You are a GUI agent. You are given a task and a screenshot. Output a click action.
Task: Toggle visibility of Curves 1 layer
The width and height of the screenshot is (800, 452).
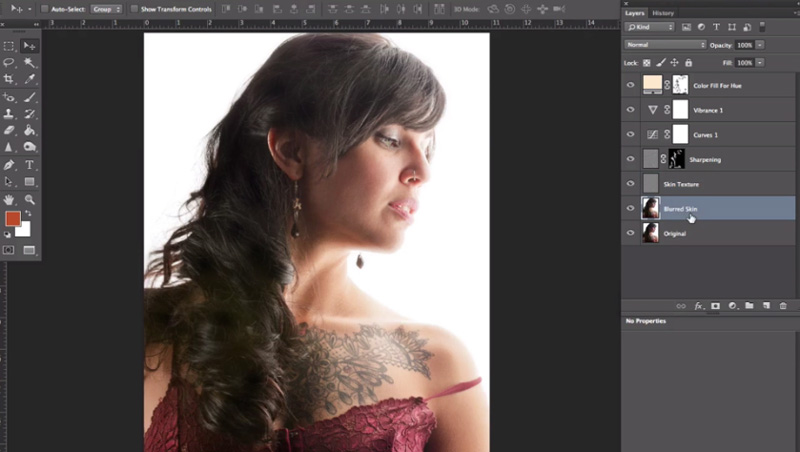coord(630,134)
